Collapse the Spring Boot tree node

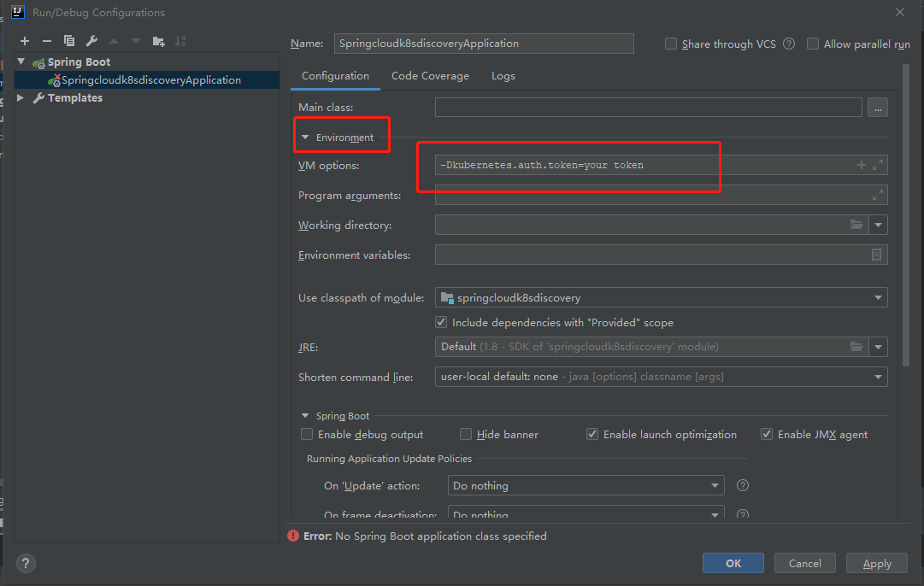[21, 62]
